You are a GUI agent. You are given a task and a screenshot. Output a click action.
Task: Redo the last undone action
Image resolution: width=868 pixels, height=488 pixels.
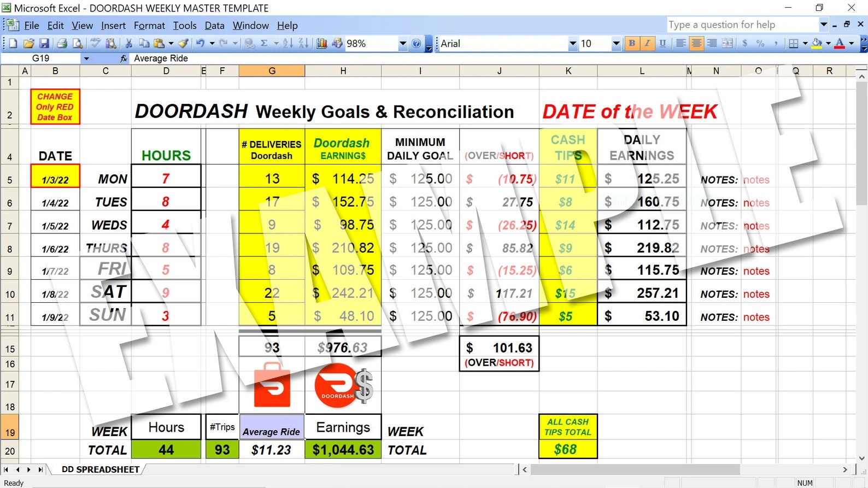coord(224,43)
